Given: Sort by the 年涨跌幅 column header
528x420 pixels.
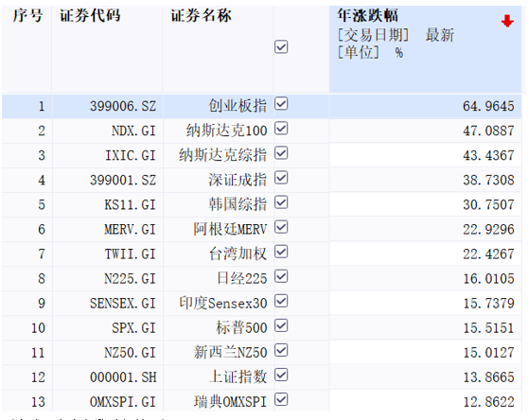Looking at the screenshot, I should tap(367, 15).
